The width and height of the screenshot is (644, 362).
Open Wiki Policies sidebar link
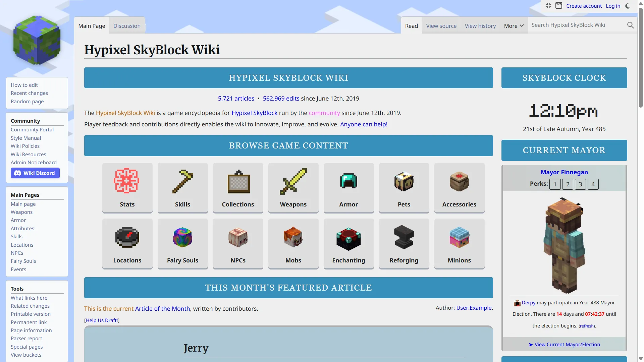tap(25, 146)
